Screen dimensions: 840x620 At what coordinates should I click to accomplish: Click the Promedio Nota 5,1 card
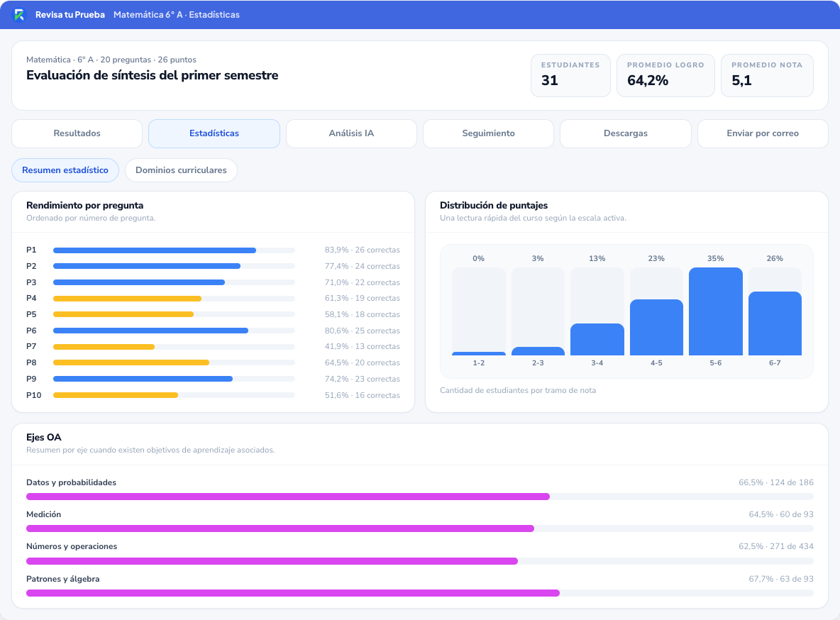tap(767, 76)
